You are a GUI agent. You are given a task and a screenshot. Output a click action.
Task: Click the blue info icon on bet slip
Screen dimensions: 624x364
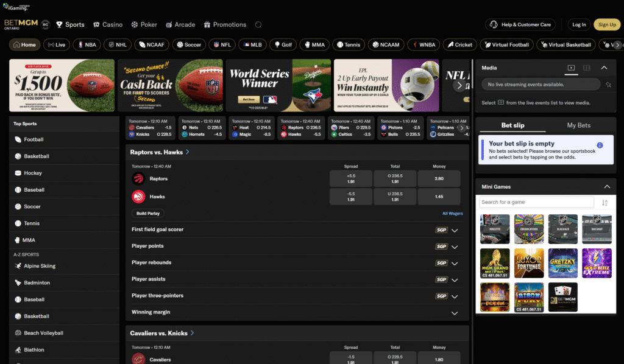pyautogui.click(x=600, y=145)
